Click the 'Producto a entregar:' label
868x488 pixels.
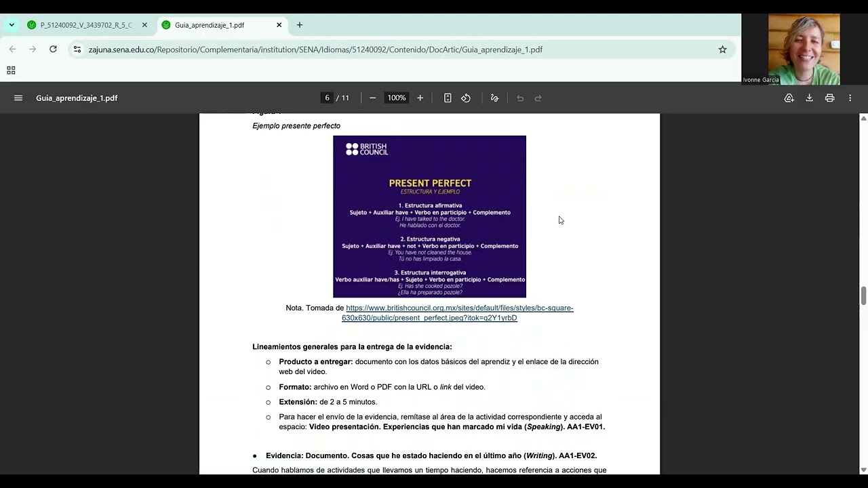(x=316, y=362)
